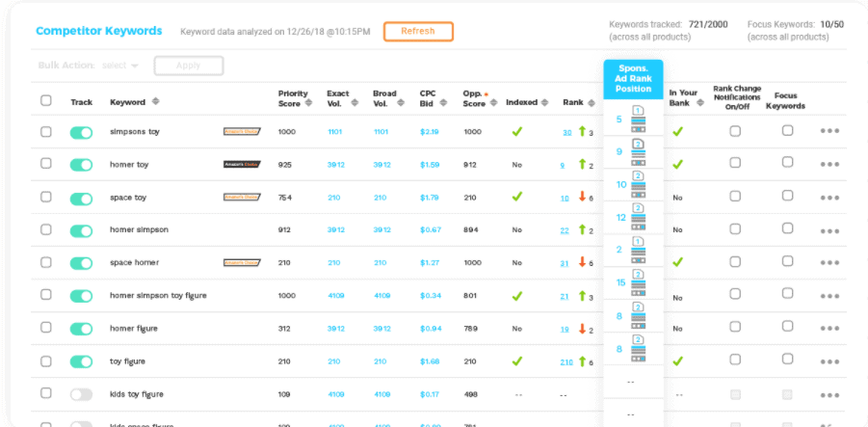The image size is (868, 427).
Task: Tick the select-all checkbox in header
Action: click(x=46, y=100)
